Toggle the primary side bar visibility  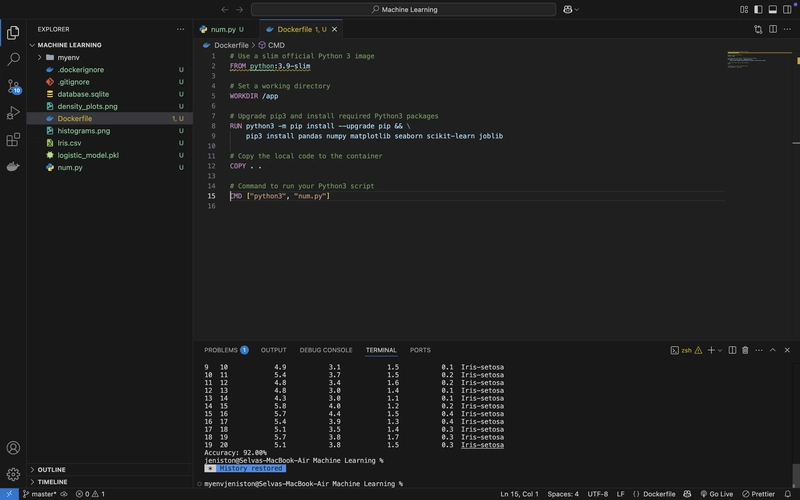click(758, 9)
